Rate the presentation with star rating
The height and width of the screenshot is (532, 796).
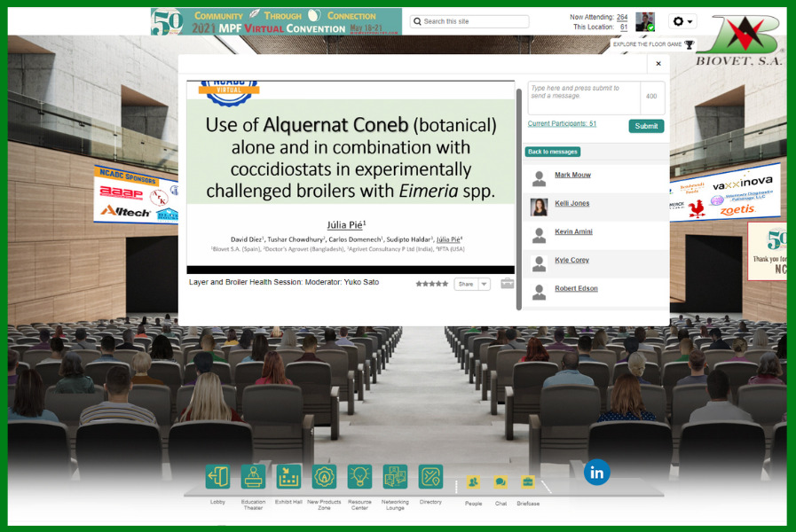[x=432, y=284]
